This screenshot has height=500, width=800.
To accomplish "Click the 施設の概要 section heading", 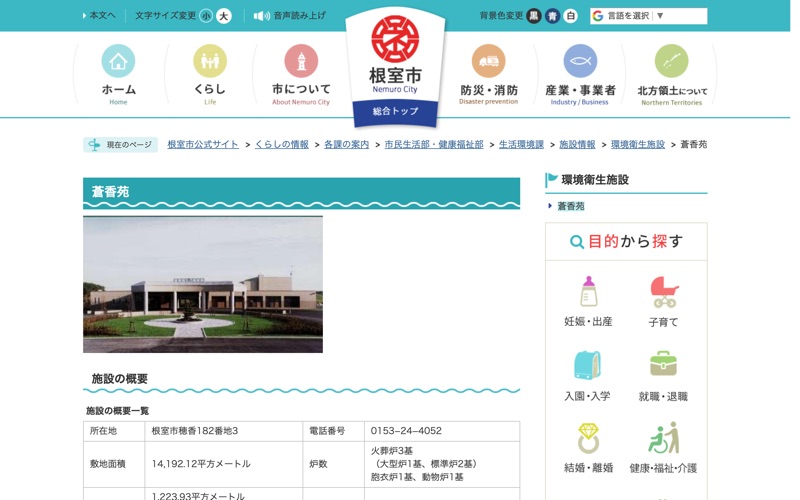I will (x=119, y=379).
